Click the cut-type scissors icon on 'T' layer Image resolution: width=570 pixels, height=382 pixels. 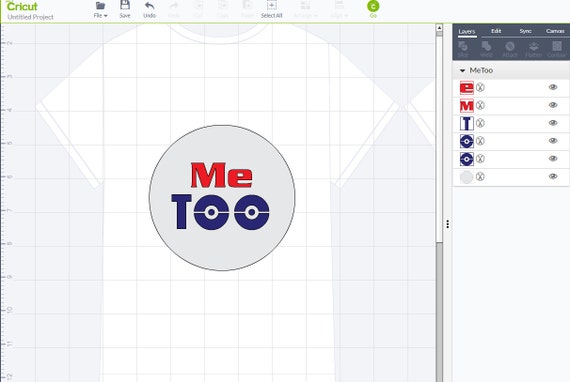coord(480,123)
